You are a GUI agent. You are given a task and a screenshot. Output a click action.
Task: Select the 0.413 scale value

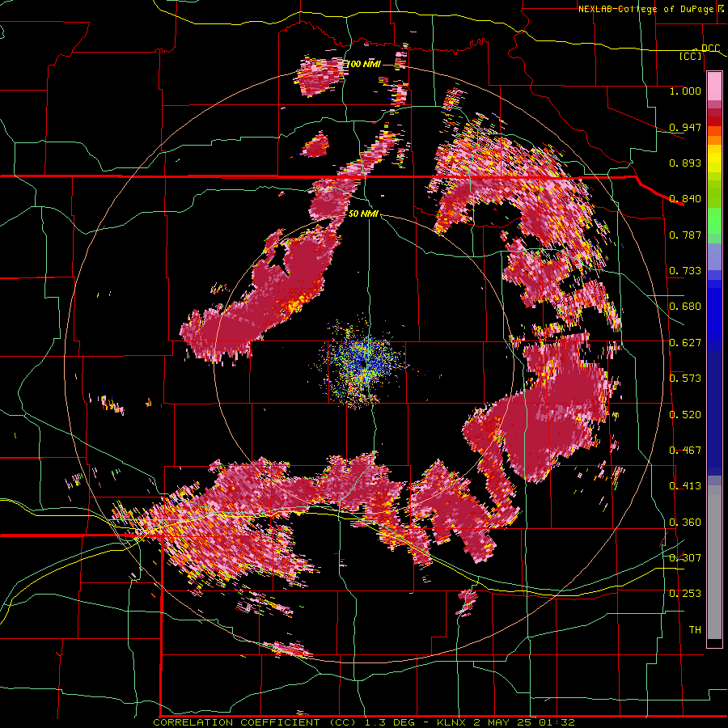[x=685, y=486]
